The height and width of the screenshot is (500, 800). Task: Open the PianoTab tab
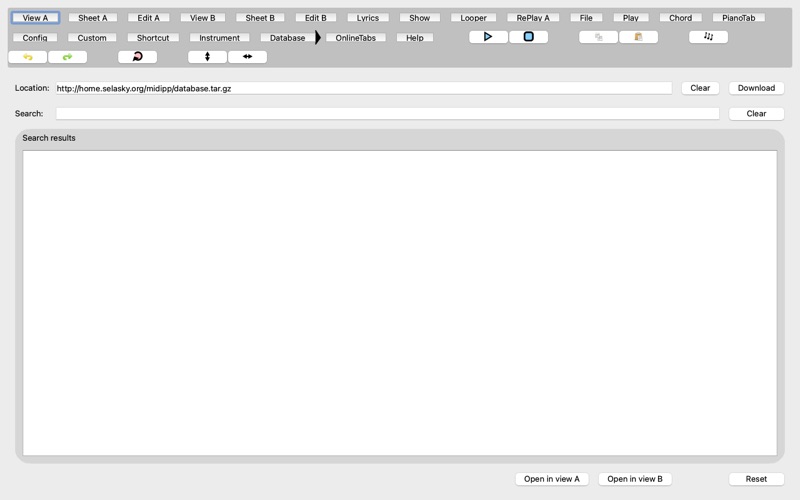point(739,18)
